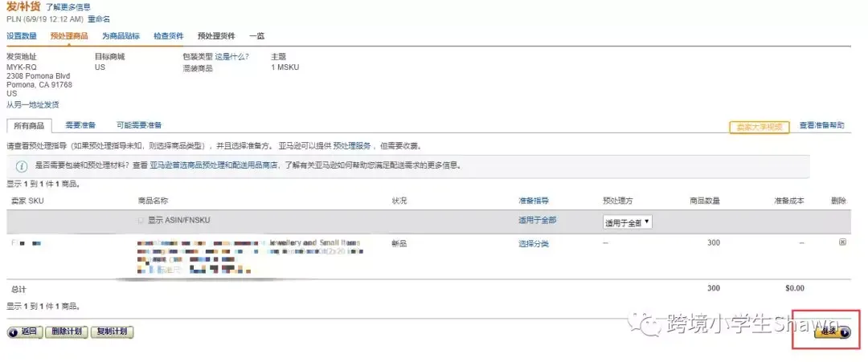Click the 这是什么? packaging type link

click(x=232, y=57)
